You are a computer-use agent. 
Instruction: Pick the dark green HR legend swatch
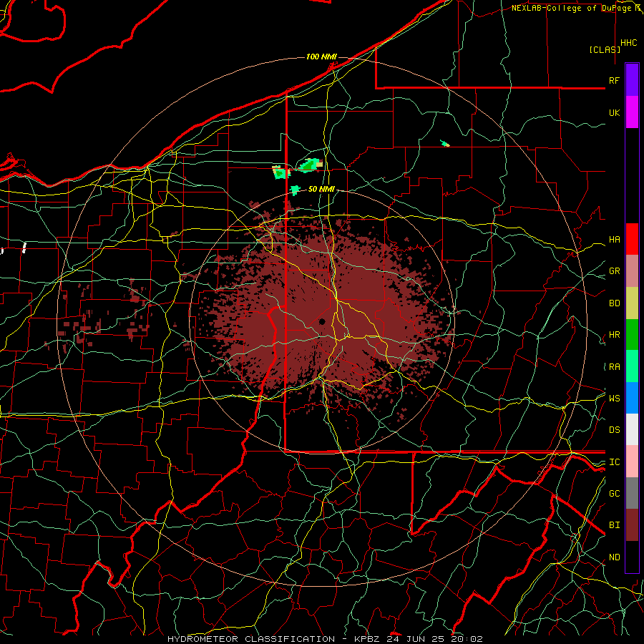tap(632, 335)
